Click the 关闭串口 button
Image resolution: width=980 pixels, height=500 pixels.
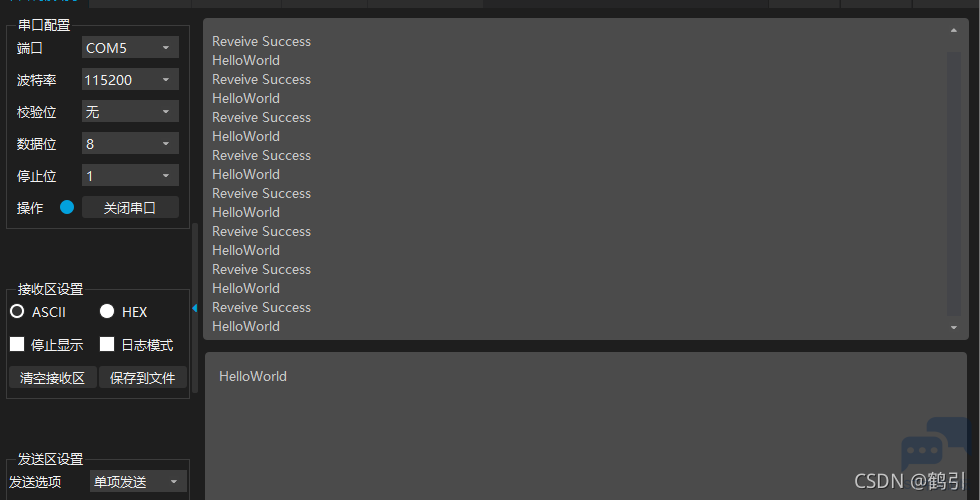130,208
